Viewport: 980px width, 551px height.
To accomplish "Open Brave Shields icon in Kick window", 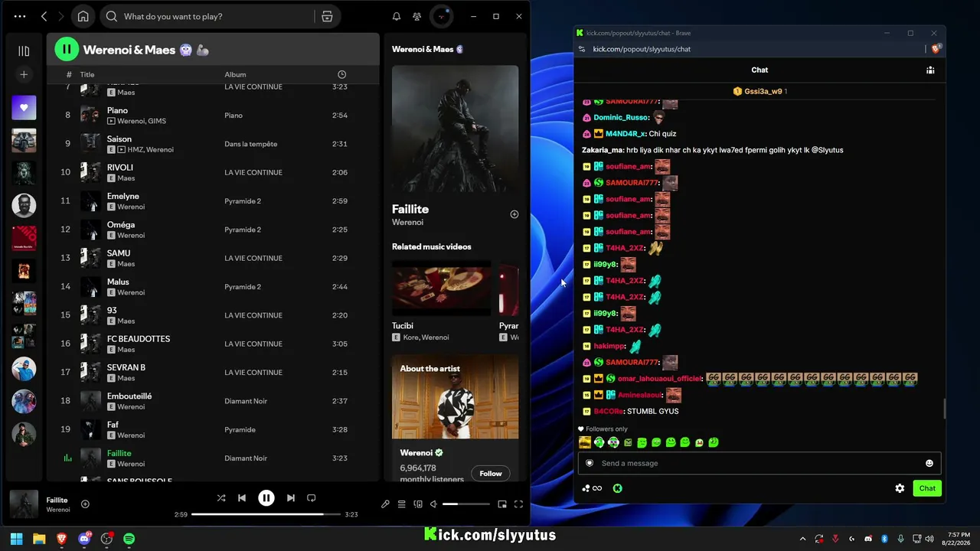I will coord(936,49).
